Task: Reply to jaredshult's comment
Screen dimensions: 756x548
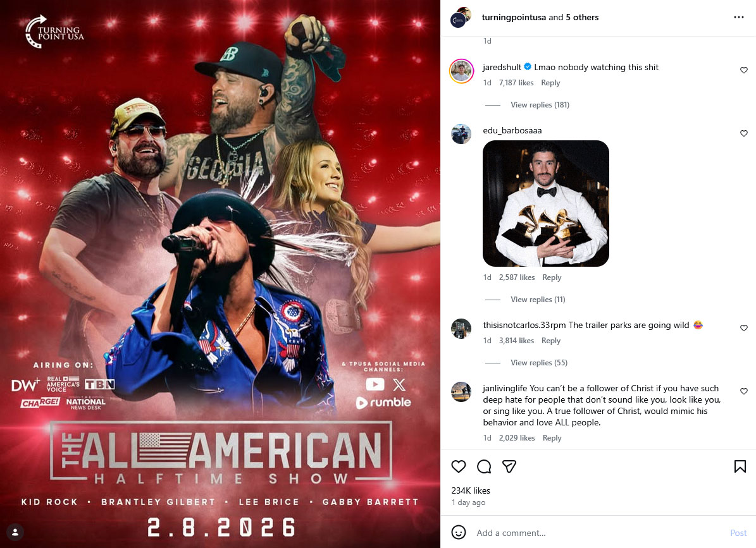Action: pos(550,83)
